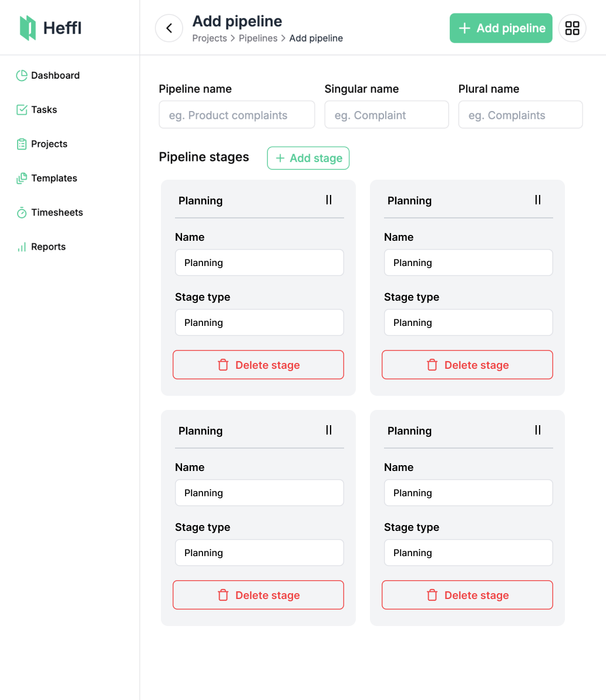Screen dimensions: 606x700
Task: Open Stage type selector of top-left stage
Action: (x=260, y=322)
